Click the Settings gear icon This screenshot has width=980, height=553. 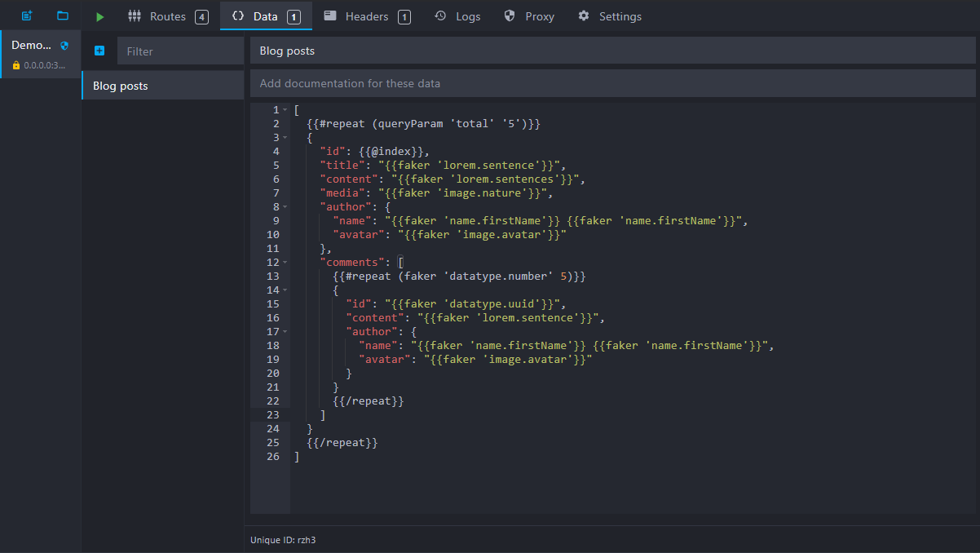tap(584, 16)
